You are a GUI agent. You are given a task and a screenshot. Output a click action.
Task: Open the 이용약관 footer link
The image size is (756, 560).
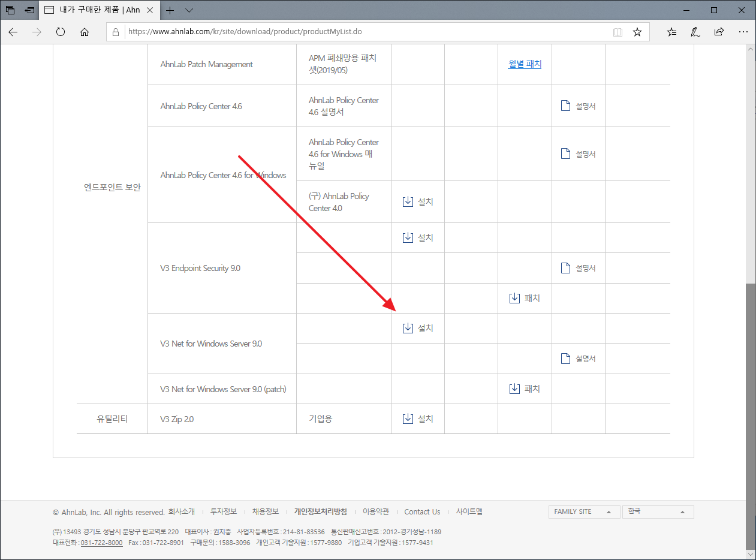376,512
